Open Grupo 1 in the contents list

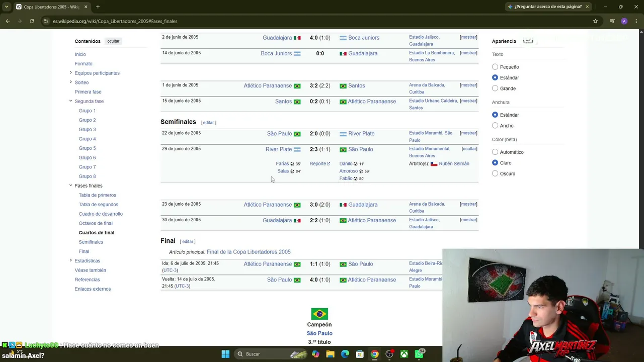(x=87, y=111)
